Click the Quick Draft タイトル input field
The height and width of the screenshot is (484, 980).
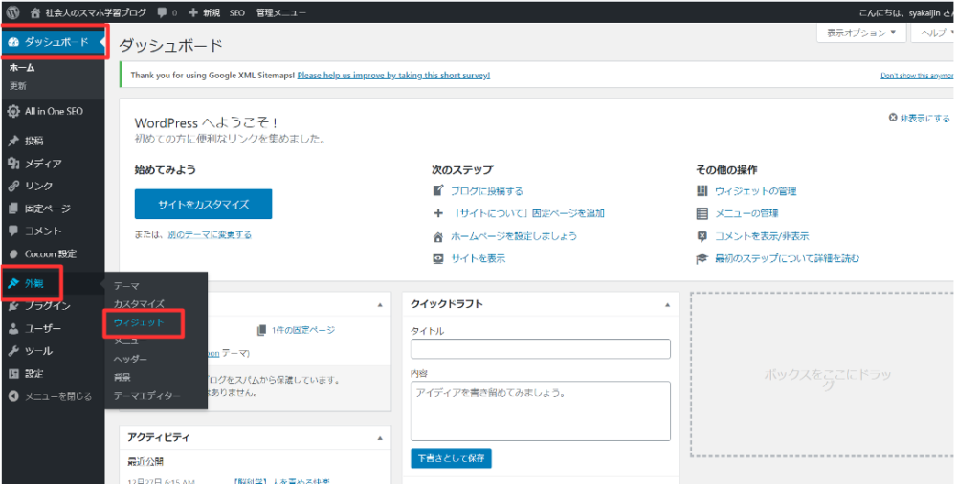coord(540,348)
